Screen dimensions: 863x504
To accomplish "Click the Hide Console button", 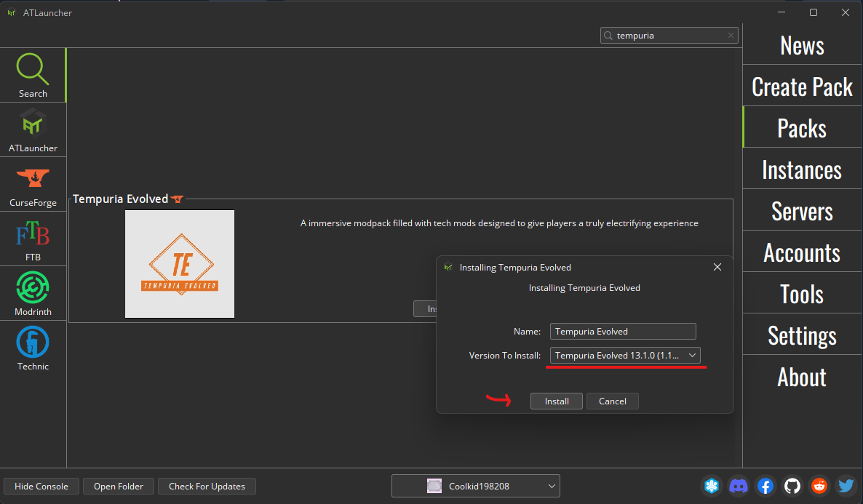I will click(x=41, y=487).
